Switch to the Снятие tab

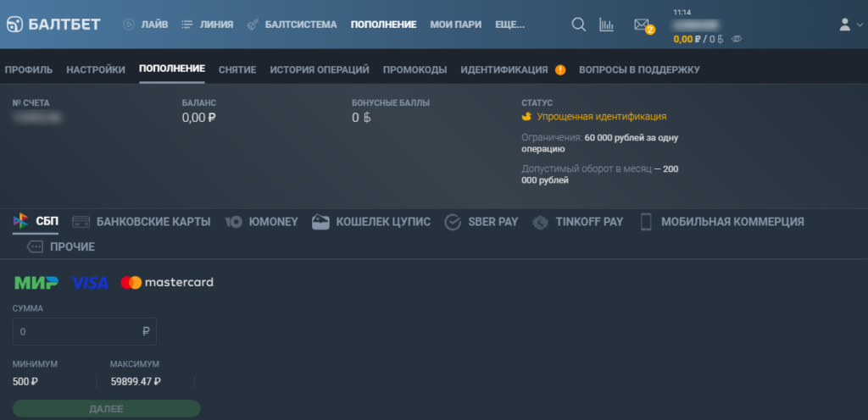tap(237, 69)
